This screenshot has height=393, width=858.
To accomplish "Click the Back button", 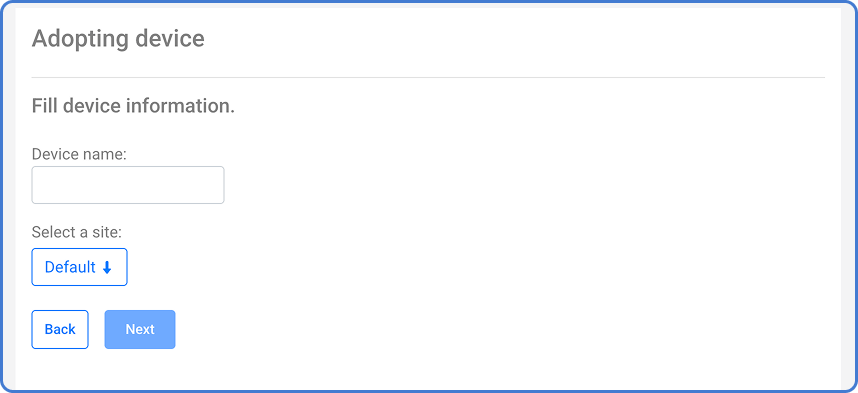I will coord(60,330).
